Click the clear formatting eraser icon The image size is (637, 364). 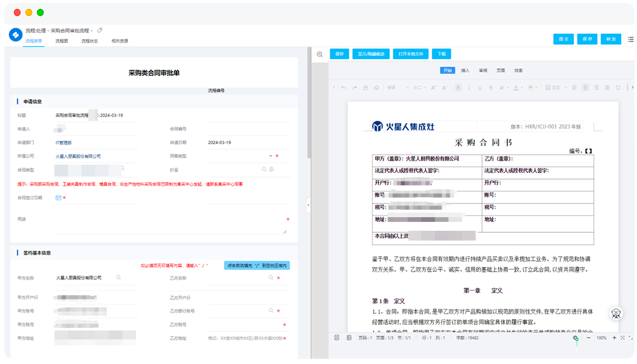tap(376, 88)
